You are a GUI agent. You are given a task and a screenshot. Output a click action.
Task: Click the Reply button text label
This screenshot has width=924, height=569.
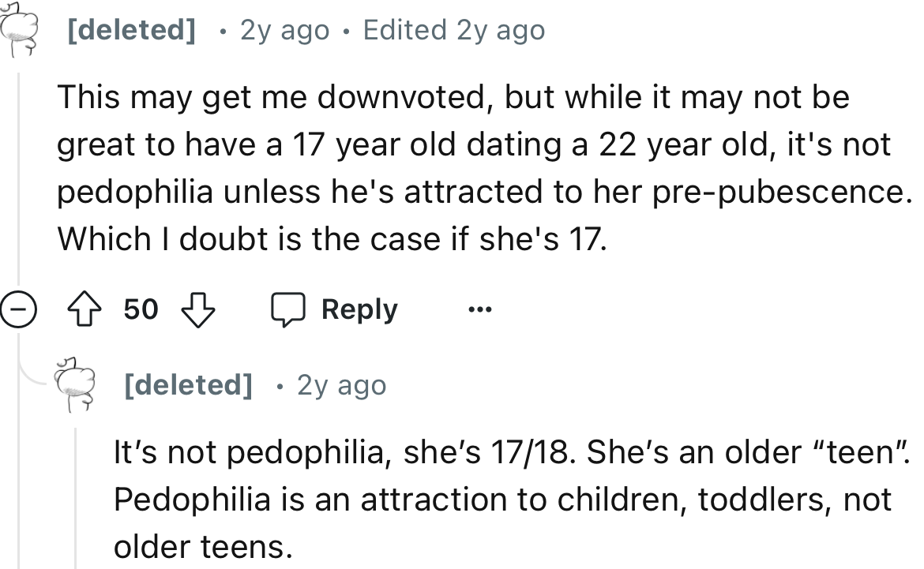click(359, 309)
